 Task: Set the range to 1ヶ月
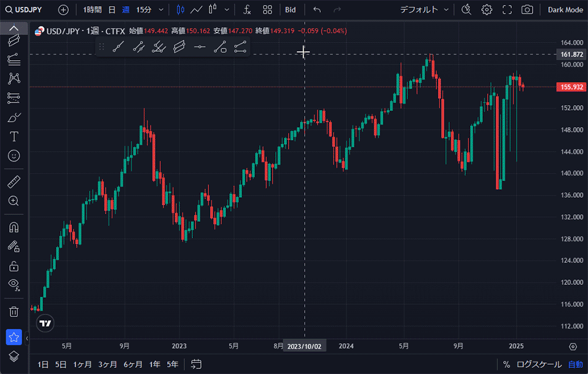click(82, 364)
